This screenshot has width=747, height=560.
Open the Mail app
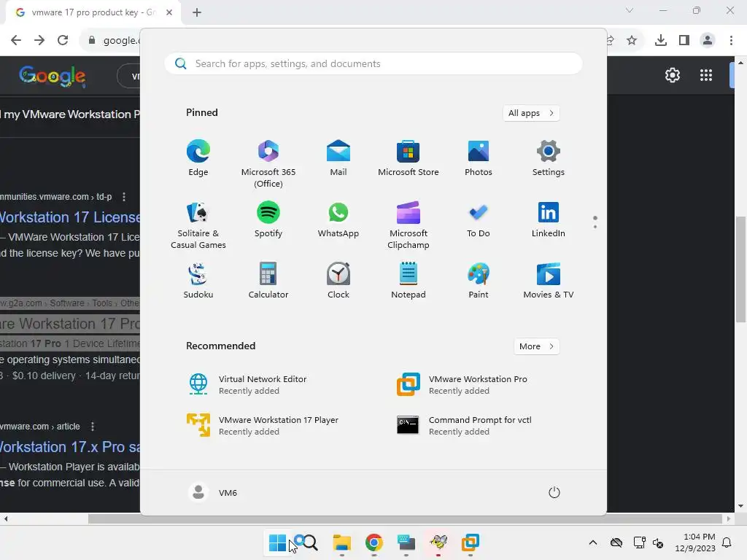[338, 158]
